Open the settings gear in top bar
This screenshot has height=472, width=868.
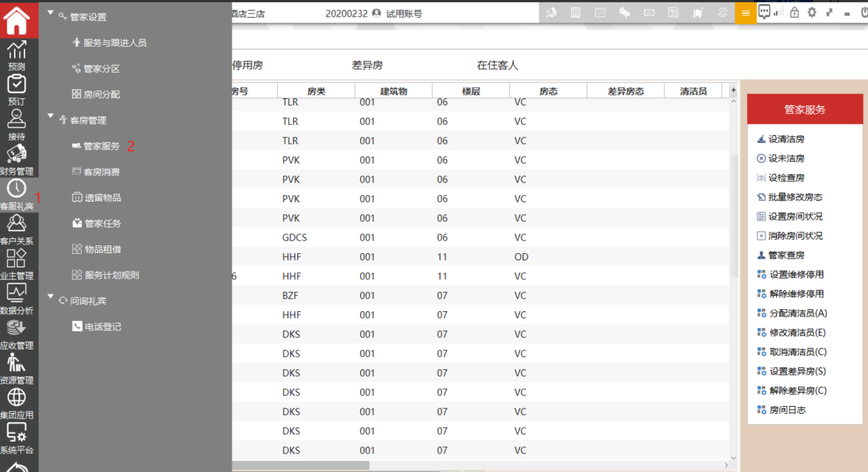pyautogui.click(x=812, y=12)
